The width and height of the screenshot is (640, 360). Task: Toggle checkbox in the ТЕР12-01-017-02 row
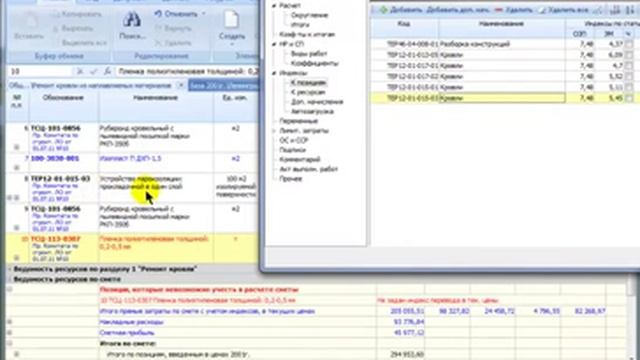[x=629, y=76]
